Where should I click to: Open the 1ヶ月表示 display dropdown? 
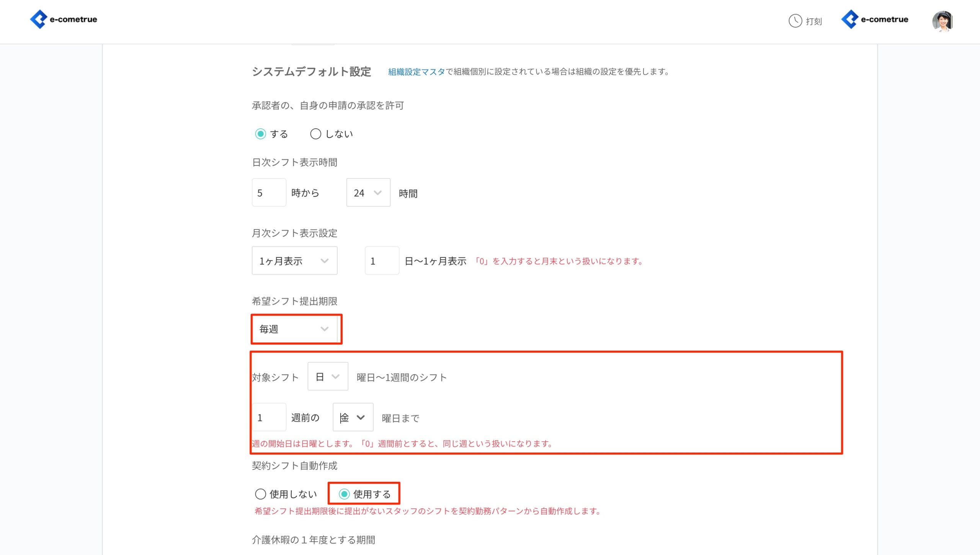(294, 260)
